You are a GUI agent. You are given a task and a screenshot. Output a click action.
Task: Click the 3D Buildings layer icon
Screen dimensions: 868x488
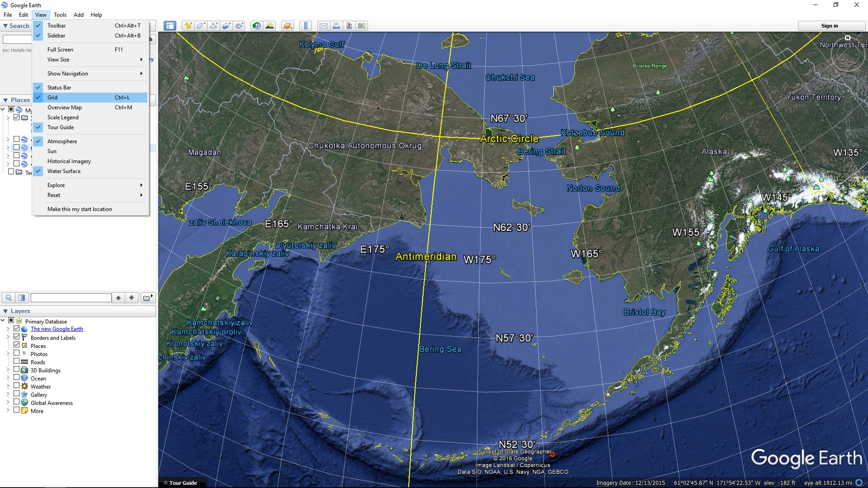(x=24, y=370)
